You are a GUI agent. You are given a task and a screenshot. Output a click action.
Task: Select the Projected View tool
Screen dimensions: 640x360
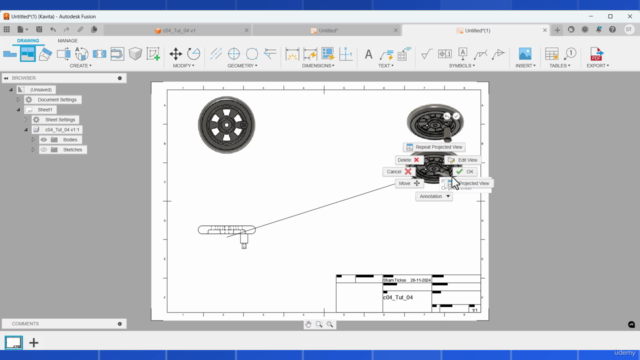pos(27,54)
